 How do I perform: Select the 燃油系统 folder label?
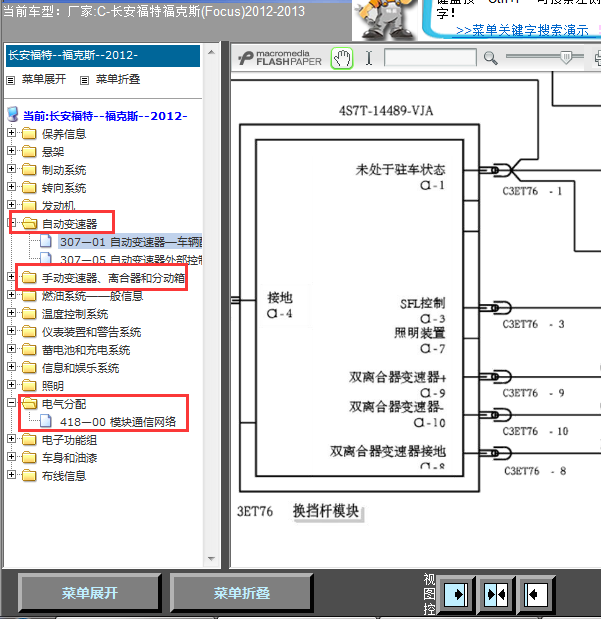[x=92, y=296]
